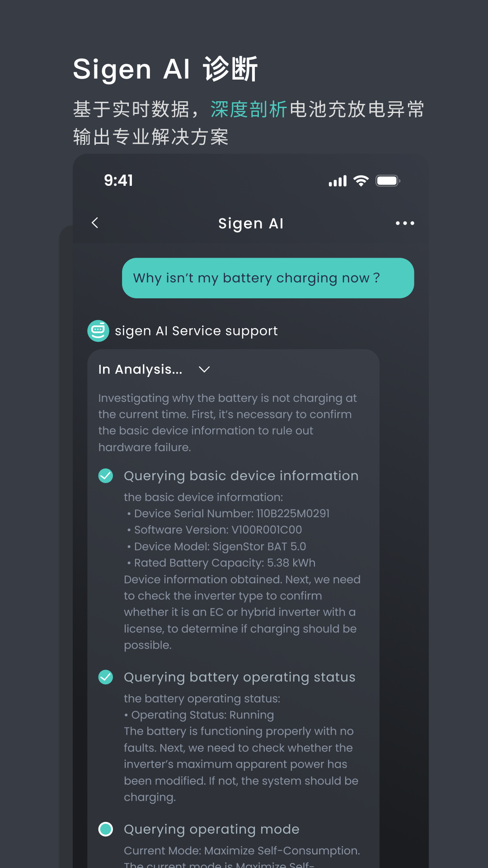The image size is (488, 868).
Task: Click checkmark beside Querying basic device information
Action: point(106,476)
